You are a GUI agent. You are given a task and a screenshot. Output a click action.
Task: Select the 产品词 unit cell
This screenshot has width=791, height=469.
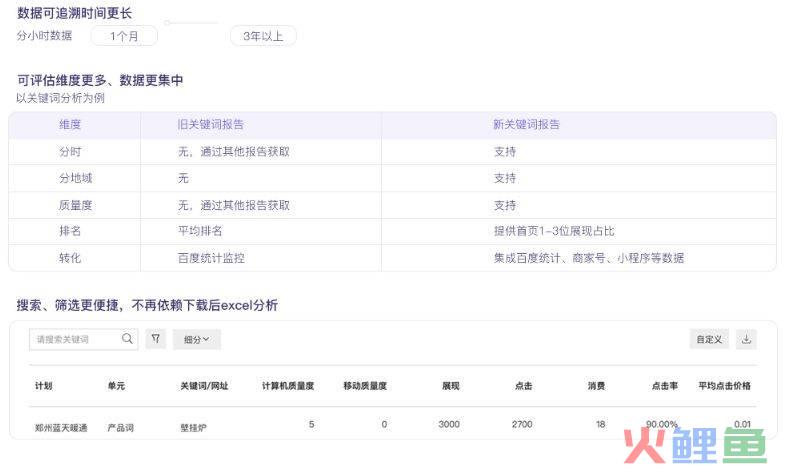click(121, 428)
